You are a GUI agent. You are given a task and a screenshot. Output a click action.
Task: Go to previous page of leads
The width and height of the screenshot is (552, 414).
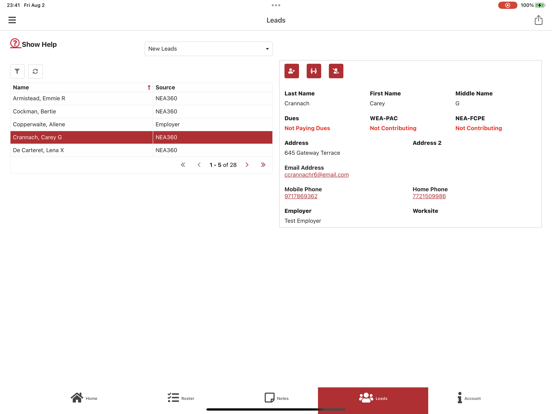(199, 165)
